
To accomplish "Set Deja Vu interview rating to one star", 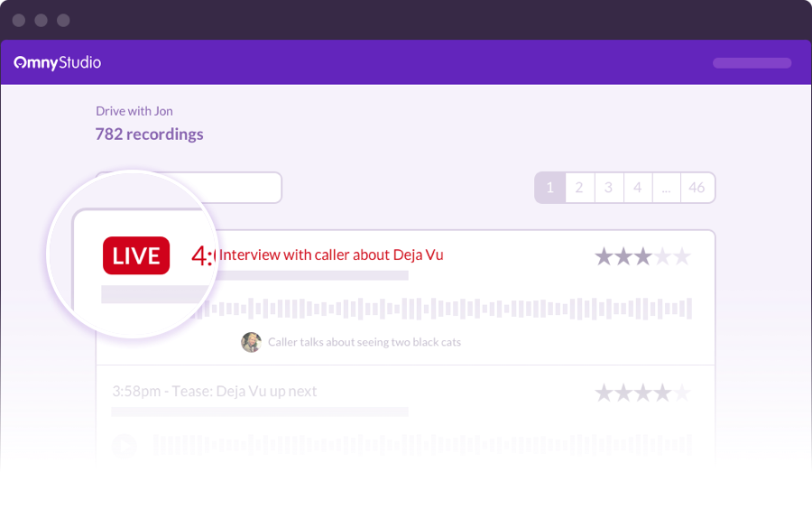I will 604,256.
